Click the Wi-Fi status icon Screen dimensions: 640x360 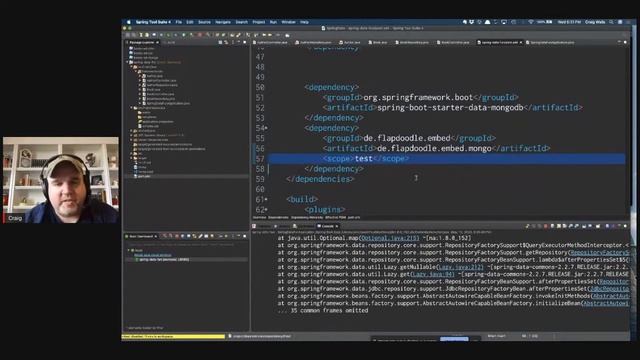point(531,22)
